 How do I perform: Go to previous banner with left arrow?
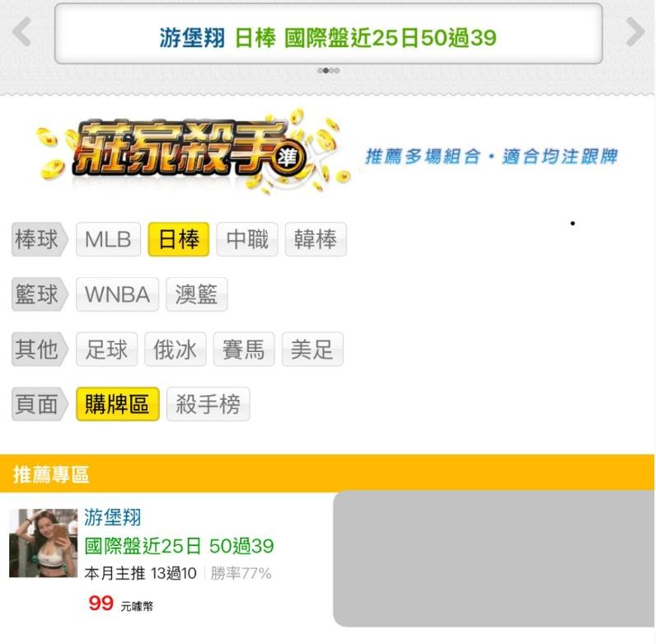click(21, 32)
